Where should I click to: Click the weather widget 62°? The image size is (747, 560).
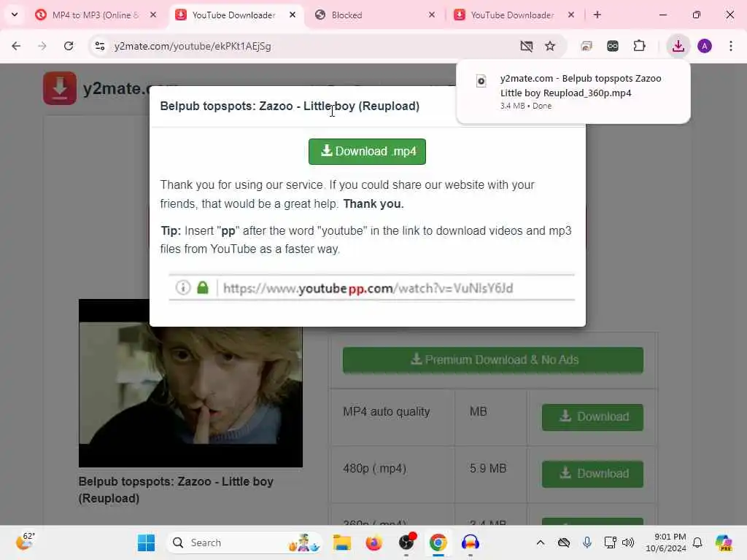click(26, 542)
